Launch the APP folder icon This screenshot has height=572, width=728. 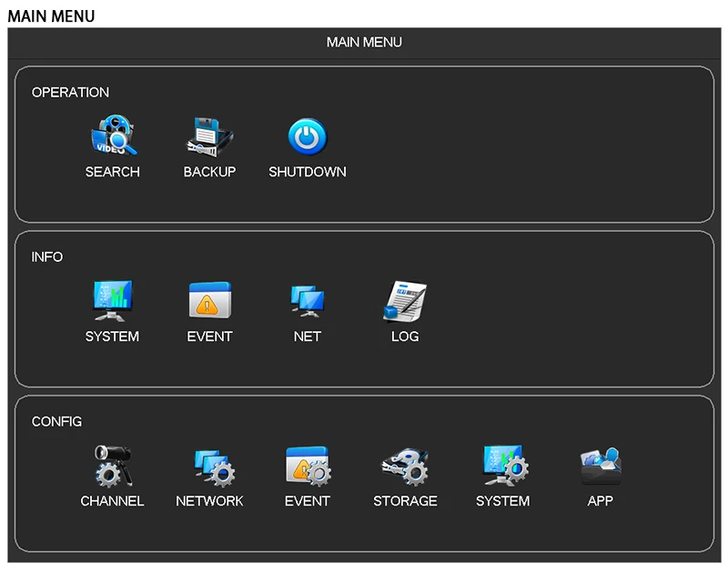pos(601,466)
